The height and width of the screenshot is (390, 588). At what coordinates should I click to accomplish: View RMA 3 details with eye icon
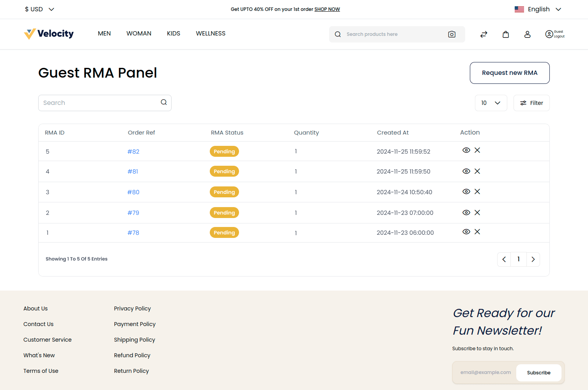click(466, 191)
